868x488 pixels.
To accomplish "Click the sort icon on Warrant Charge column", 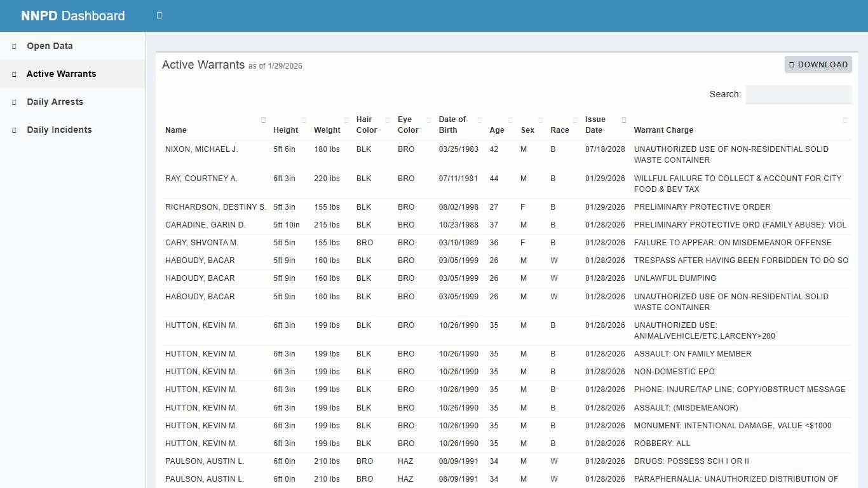I will pos(845,119).
